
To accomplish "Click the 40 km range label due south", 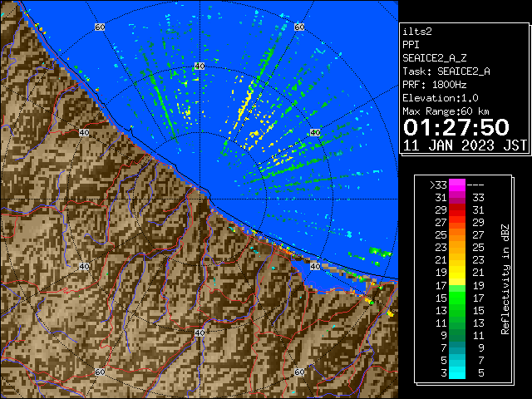I will pos(199,332).
